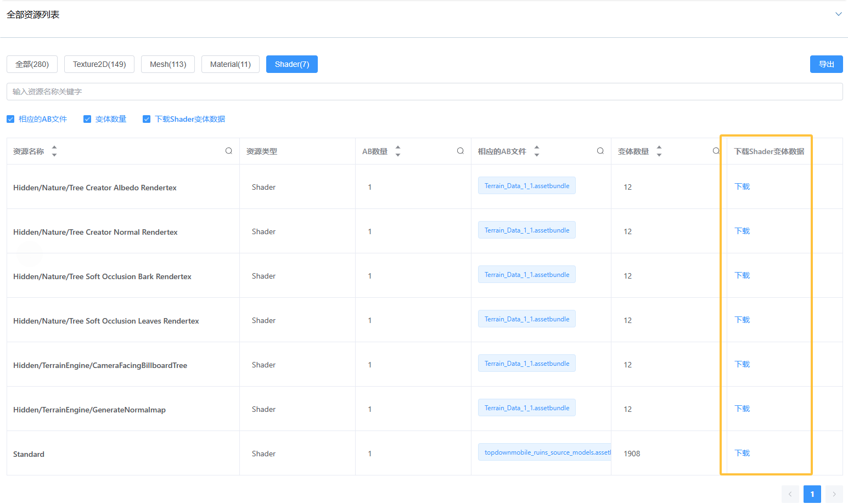848x504 pixels.
Task: Go to the previous page arrow
Action: [x=790, y=494]
